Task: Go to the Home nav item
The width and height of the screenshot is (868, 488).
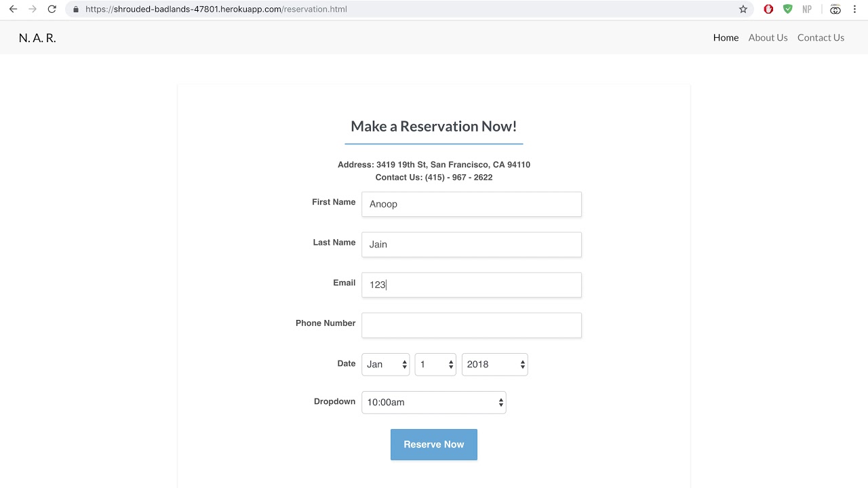Action: coord(726,38)
